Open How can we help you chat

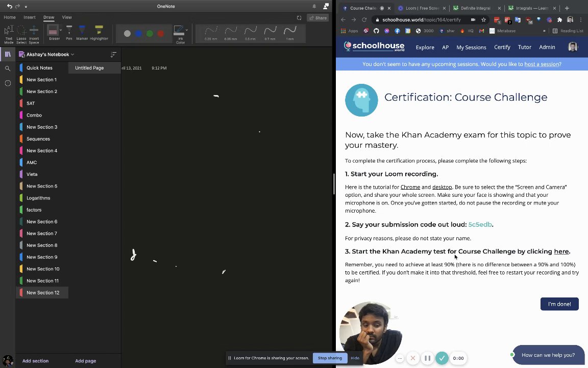pos(548,355)
